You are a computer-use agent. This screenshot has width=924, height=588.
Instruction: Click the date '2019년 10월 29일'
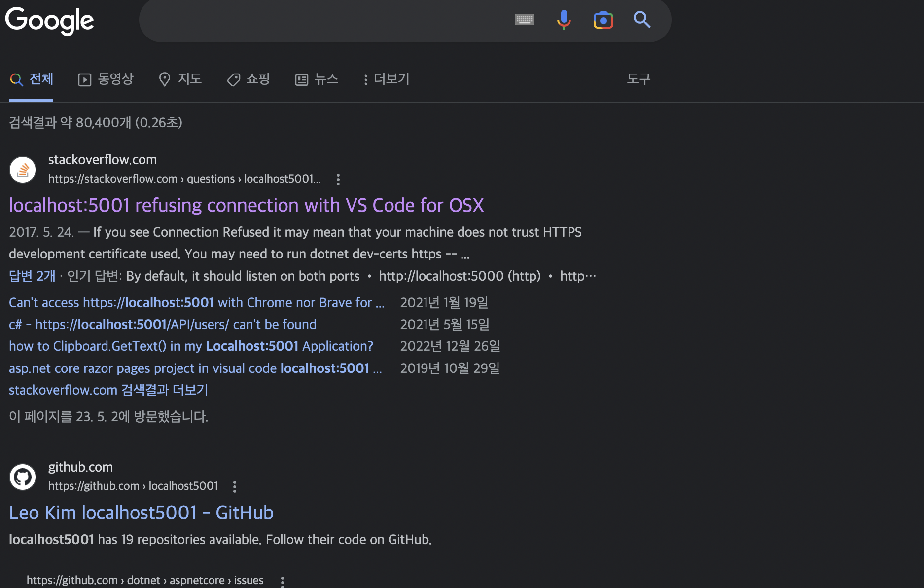450,368
